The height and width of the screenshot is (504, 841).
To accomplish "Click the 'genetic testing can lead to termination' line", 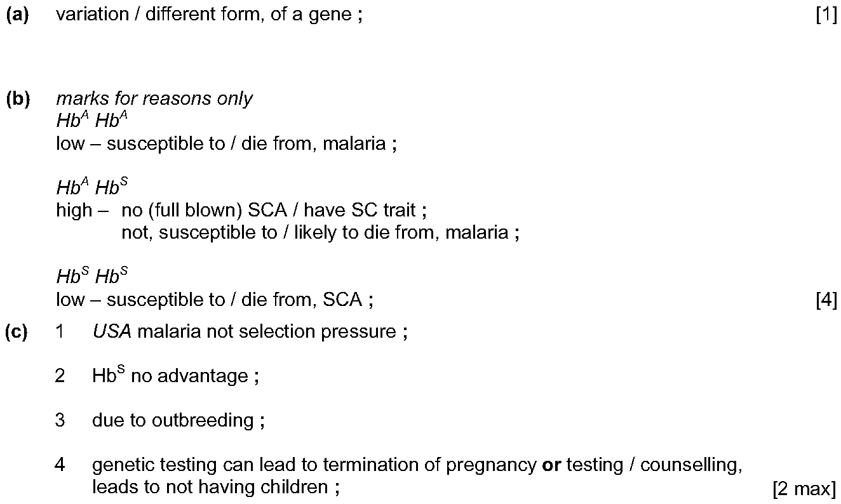I will (417, 465).
